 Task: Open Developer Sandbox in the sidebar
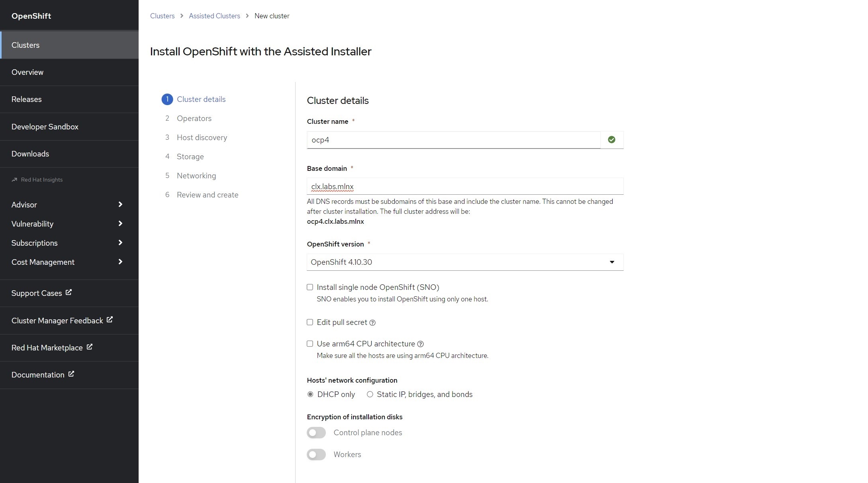(x=69, y=127)
